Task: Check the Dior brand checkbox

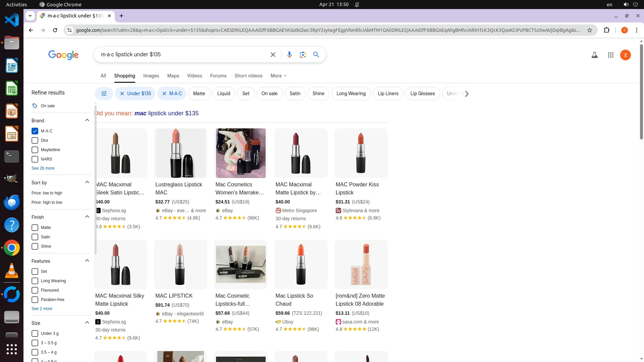Action: (35, 140)
